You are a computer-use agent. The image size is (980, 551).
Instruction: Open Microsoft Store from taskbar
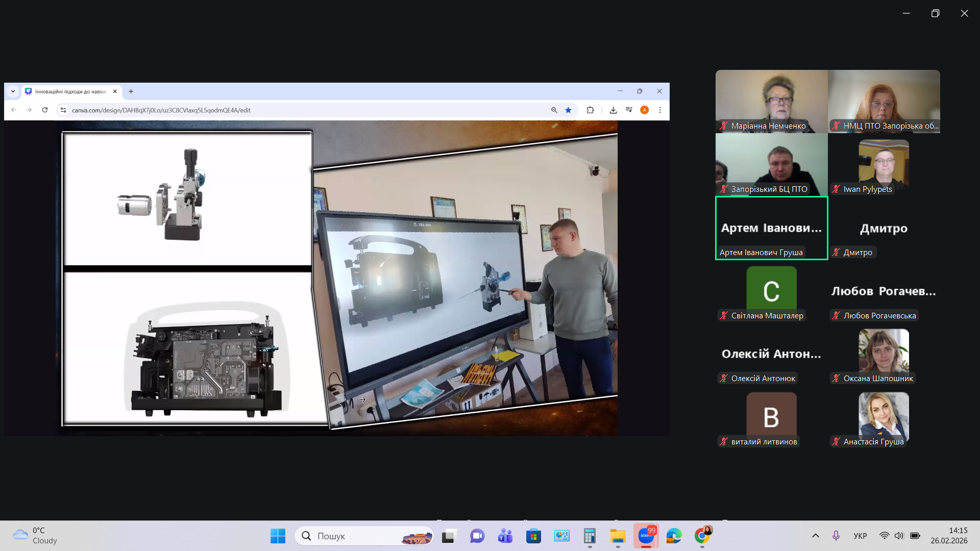tap(533, 536)
